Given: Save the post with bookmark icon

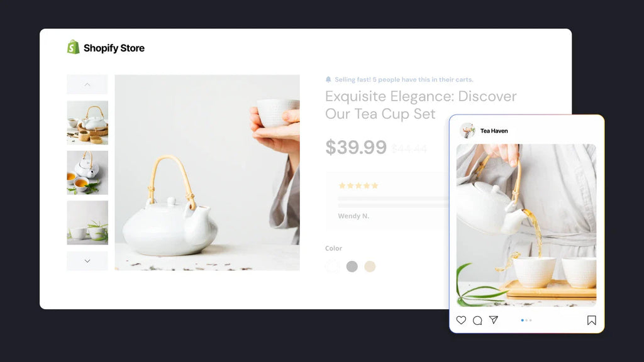Looking at the screenshot, I should coord(591,320).
